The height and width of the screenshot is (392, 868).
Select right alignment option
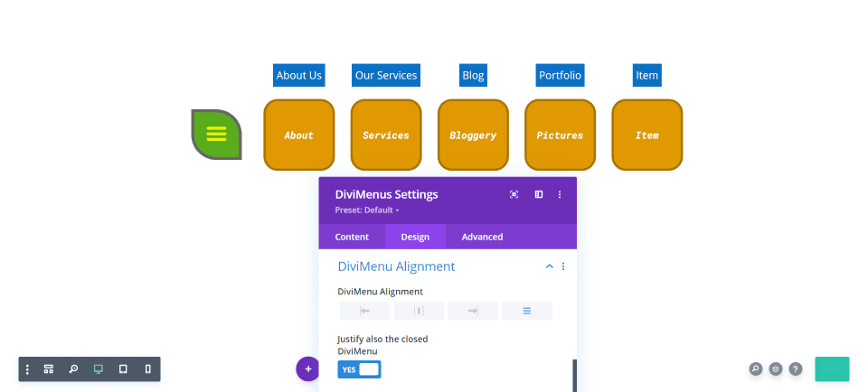click(473, 311)
